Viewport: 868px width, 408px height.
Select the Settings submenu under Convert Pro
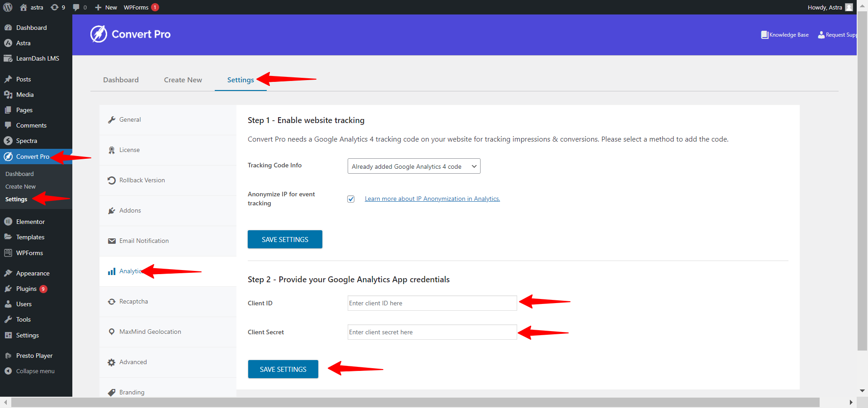pyautogui.click(x=16, y=199)
